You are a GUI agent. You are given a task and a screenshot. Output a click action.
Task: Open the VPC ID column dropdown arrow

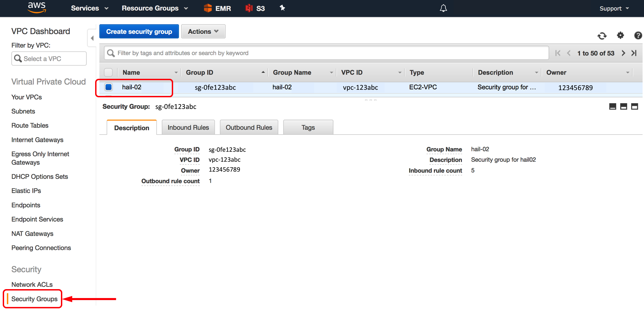pyautogui.click(x=400, y=73)
